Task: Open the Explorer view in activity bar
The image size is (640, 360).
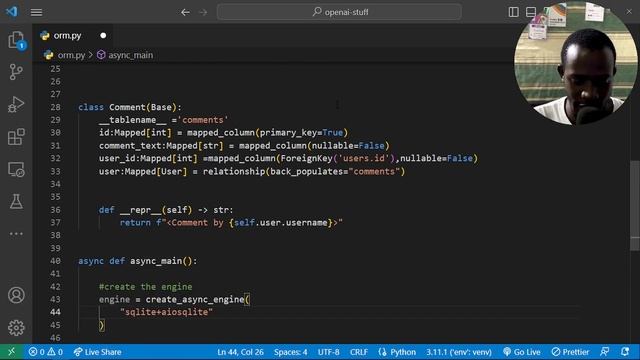Action: (x=16, y=40)
